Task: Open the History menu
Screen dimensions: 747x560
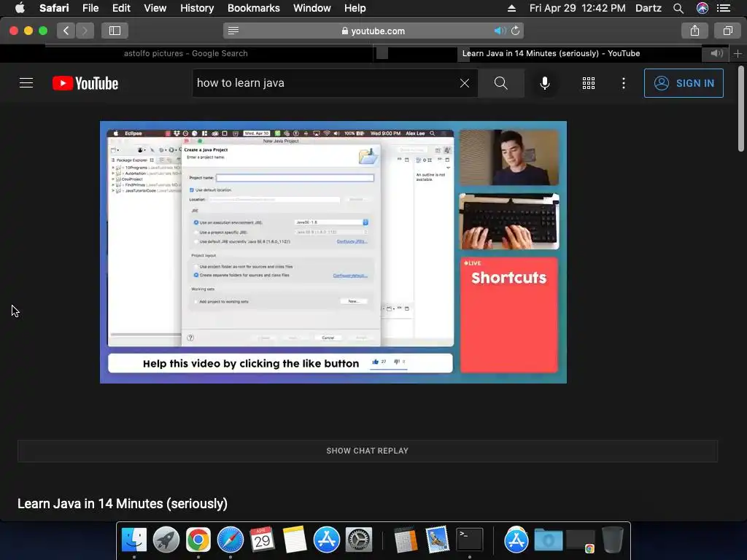Action: coord(197,8)
